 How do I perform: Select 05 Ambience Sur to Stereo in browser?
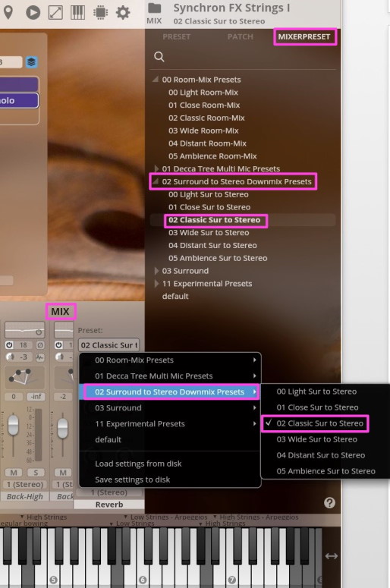(x=218, y=258)
